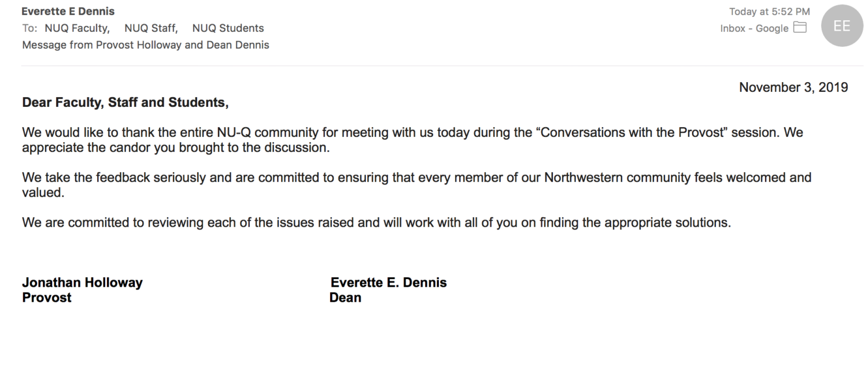The height and width of the screenshot is (378, 868).
Task: Click the Today at 5:52 PM timestamp
Action: (769, 12)
